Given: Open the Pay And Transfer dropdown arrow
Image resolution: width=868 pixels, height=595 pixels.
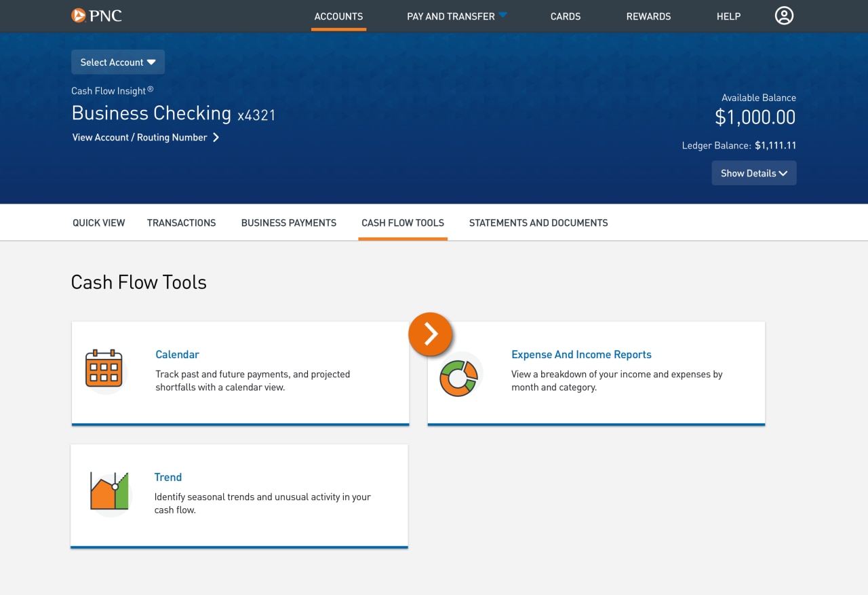Looking at the screenshot, I should coord(502,16).
